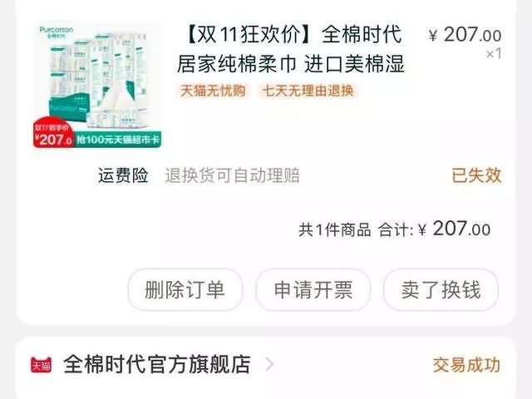Screen dimensions: 532x399
Task: Tap the 退换货可自动理赔 description text
Action: pyautogui.click(x=232, y=175)
